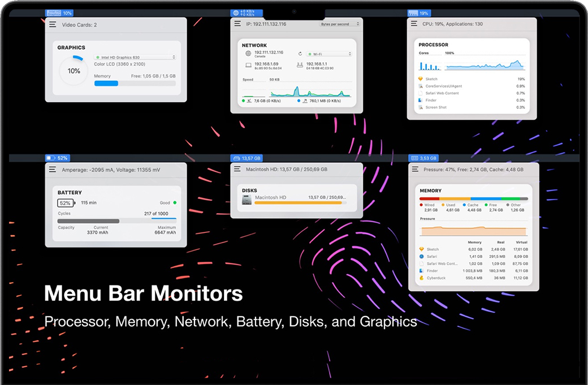This screenshot has width=588, height=385.
Task: Click the '6647 mAh' maximum value
Action: [165, 232]
